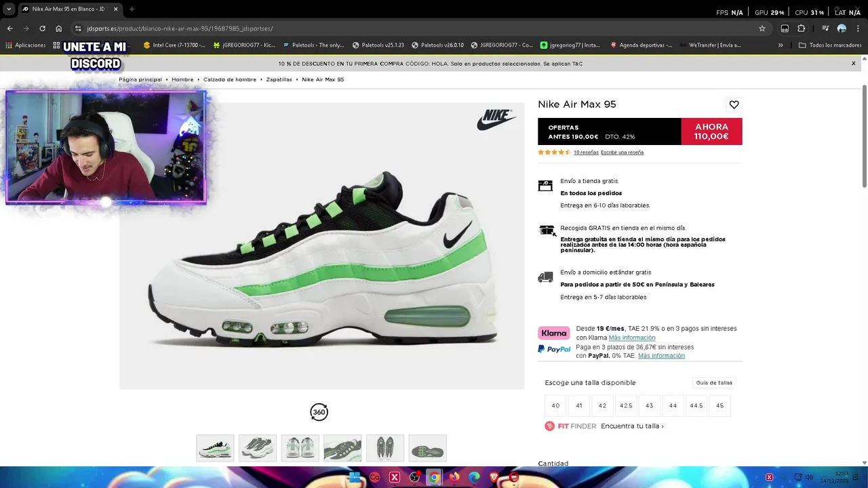Screen dimensions: 868x488
Task: Open Paletools v26.0.10 bookmark
Action: (x=437, y=45)
